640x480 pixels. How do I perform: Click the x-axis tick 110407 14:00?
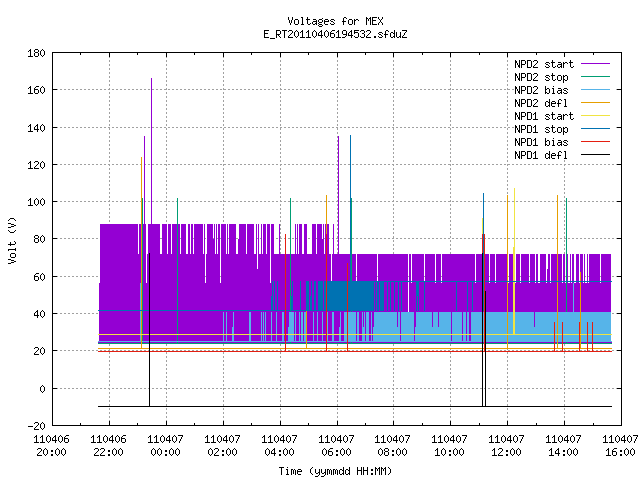click(563, 446)
